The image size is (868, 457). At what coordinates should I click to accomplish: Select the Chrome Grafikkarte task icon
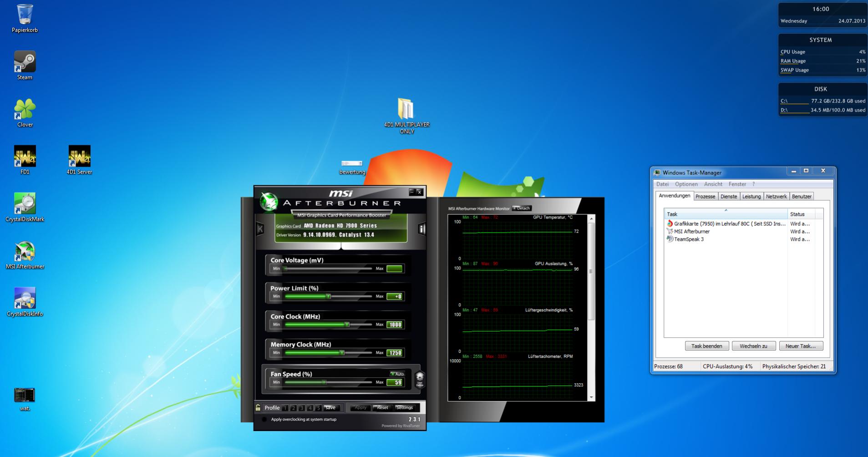click(x=670, y=223)
